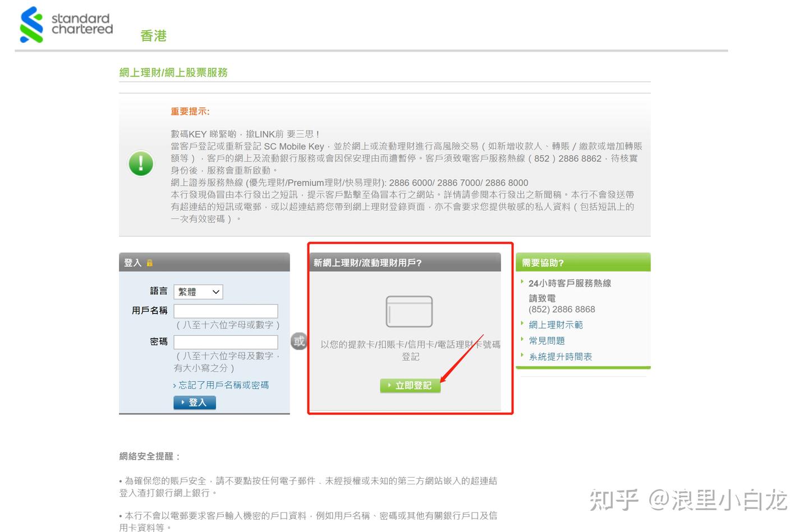Click the Standard Chartered logo
The image size is (808, 532).
click(65, 25)
